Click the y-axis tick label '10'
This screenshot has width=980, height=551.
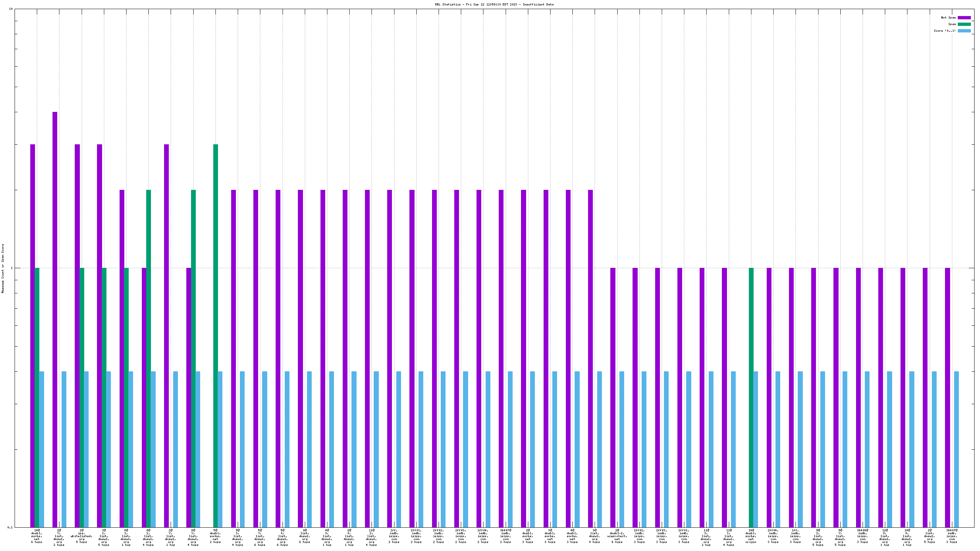(11, 9)
